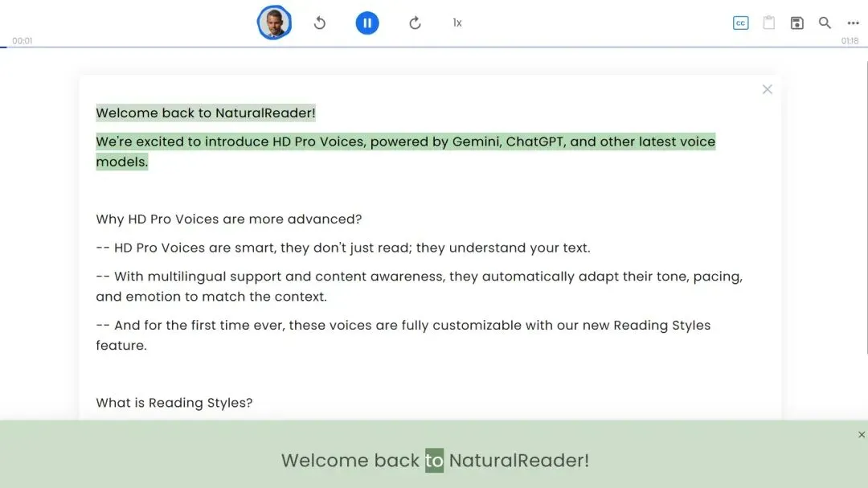Viewport: 868px width, 488px height.
Task: Click the audio progress bar
Action: click(x=434, y=47)
